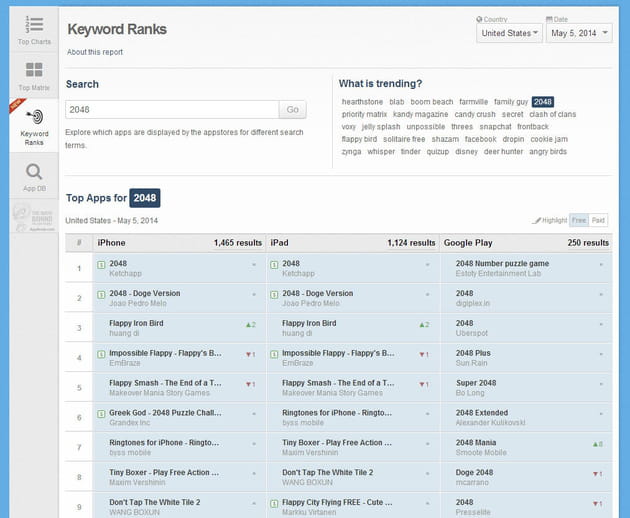Select the family guy trending keyword

click(511, 102)
